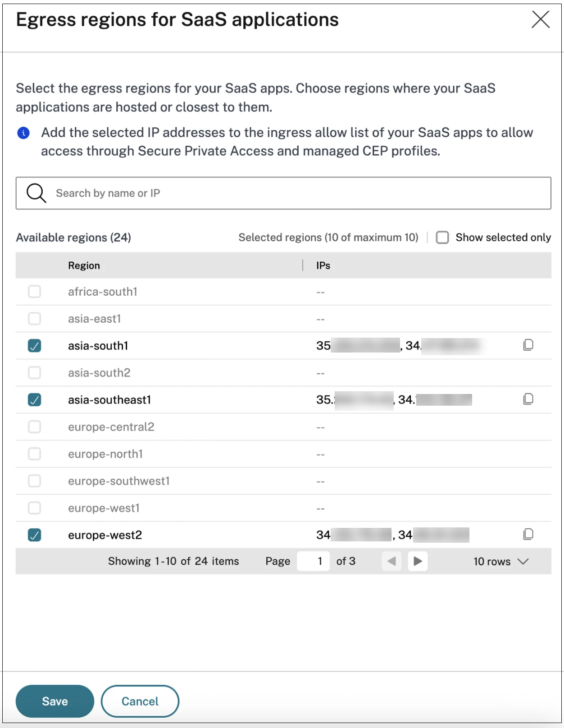
Task: Click the Region column header
Action: 84,266
